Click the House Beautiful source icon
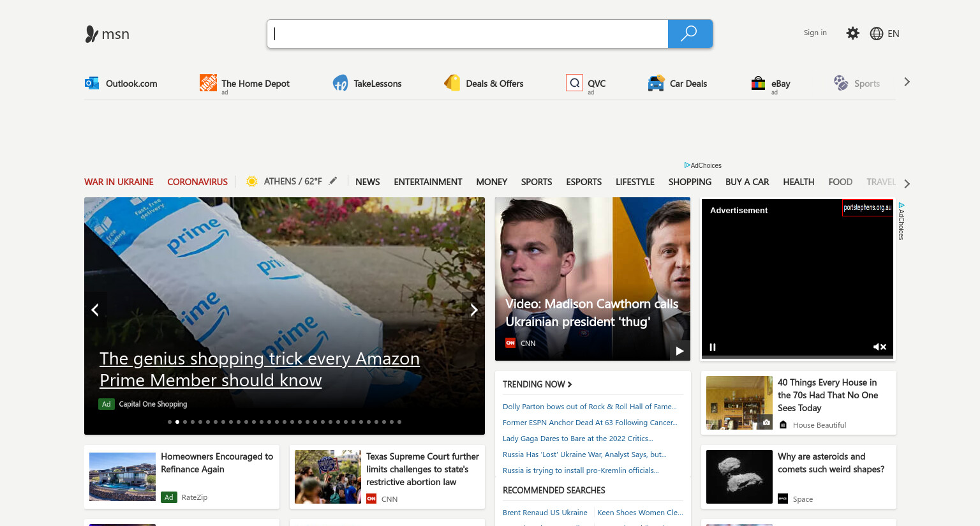Screen dimensions: 980x526 click(x=783, y=425)
